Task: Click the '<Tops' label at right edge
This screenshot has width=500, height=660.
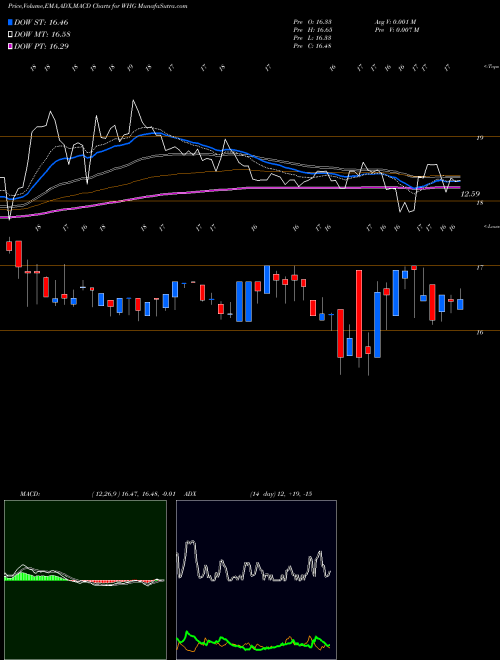Action: pos(491,67)
